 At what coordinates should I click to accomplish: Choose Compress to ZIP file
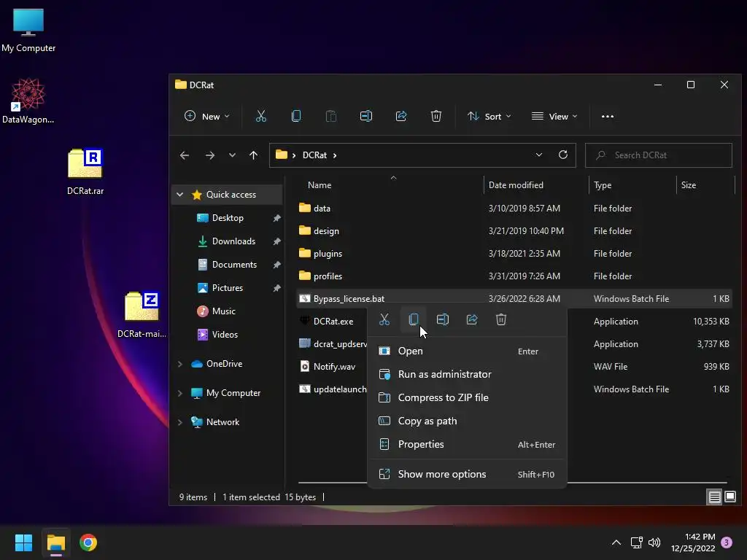[468, 397]
